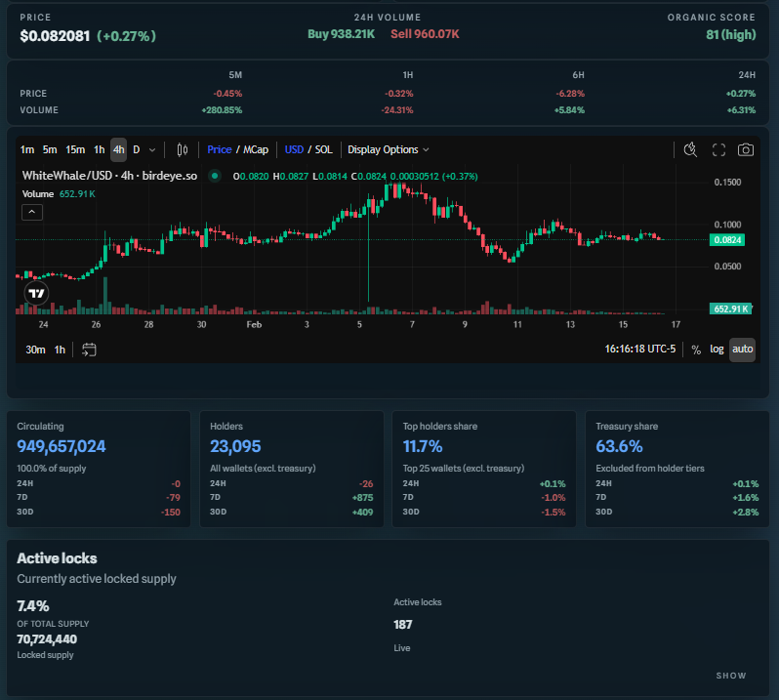
Task: Expand more timeframes dropdown arrow
Action: [152, 150]
